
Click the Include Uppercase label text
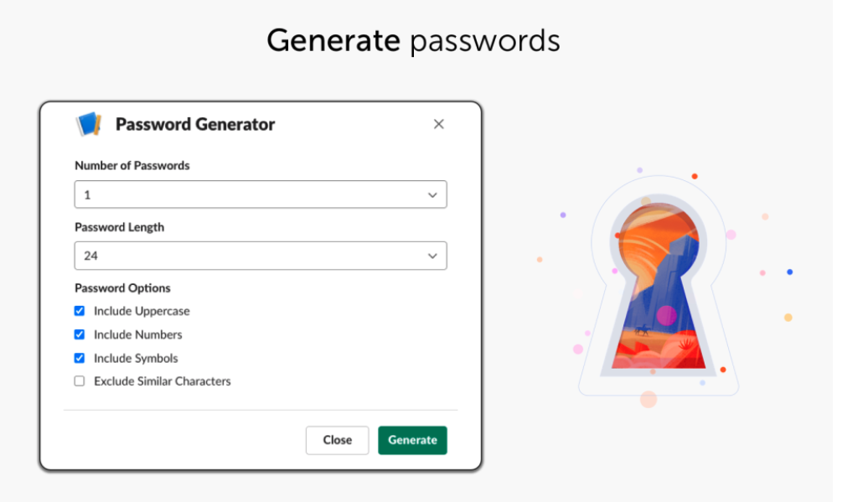[142, 311]
